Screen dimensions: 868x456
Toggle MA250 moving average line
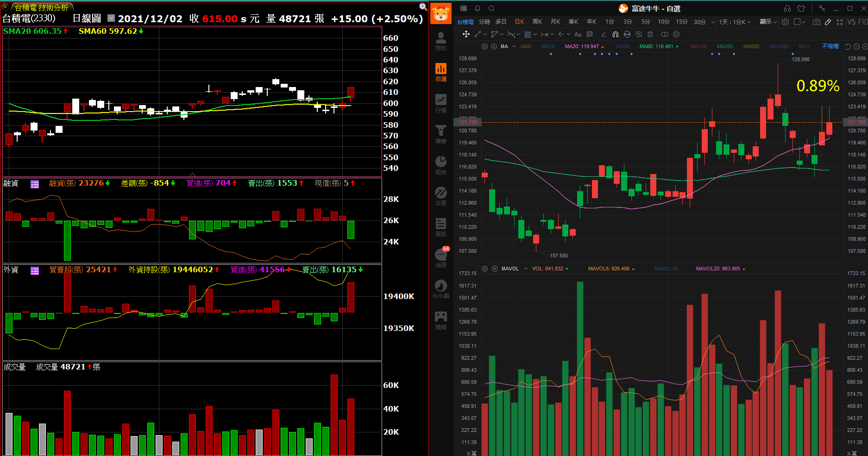click(x=725, y=46)
